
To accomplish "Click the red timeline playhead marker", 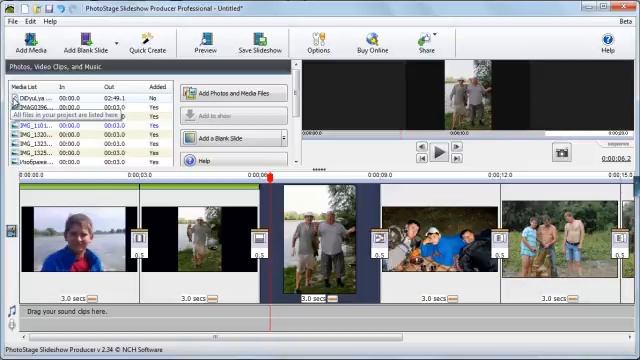I will pos(270,178).
